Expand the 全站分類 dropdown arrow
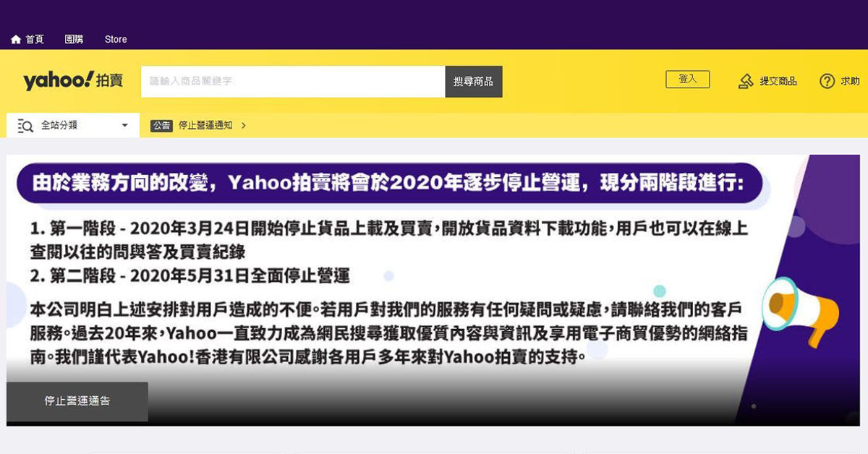Image resolution: width=868 pixels, height=454 pixels. pos(124,126)
